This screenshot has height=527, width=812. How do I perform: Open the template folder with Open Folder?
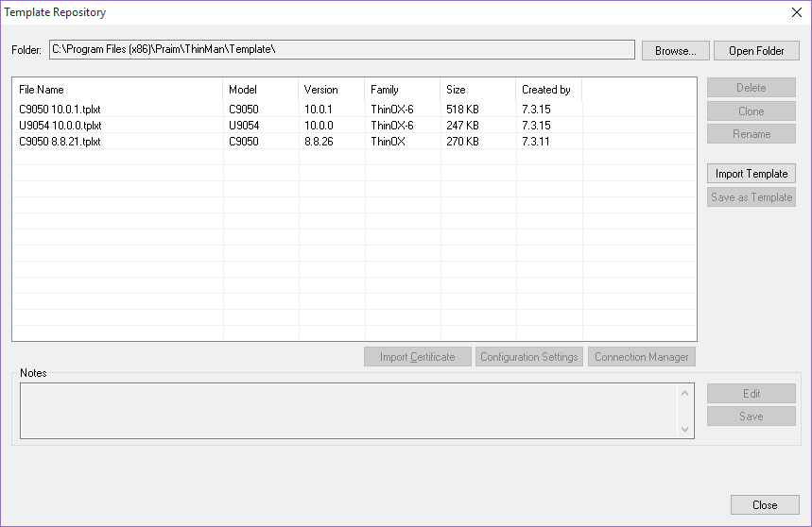pyautogui.click(x=756, y=51)
